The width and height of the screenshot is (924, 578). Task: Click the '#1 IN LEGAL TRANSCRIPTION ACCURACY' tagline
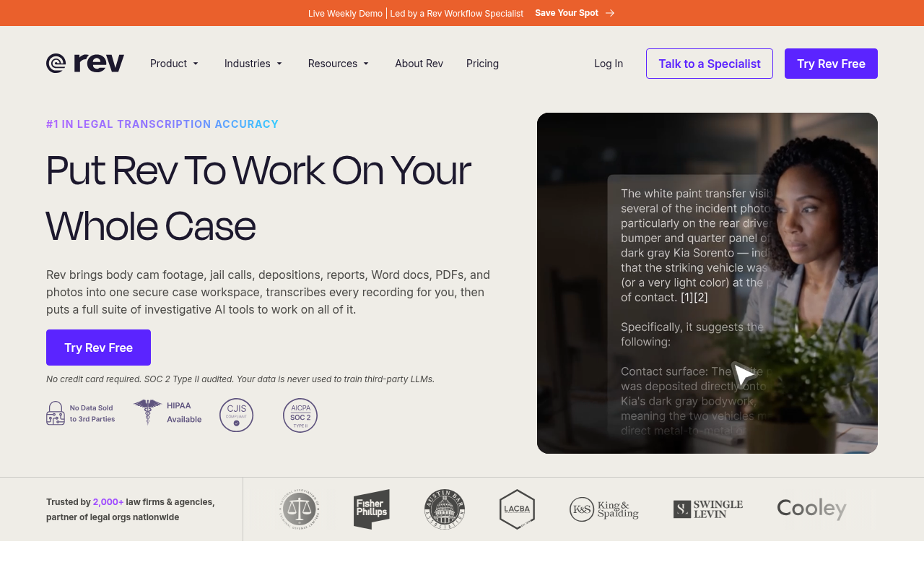tap(162, 124)
